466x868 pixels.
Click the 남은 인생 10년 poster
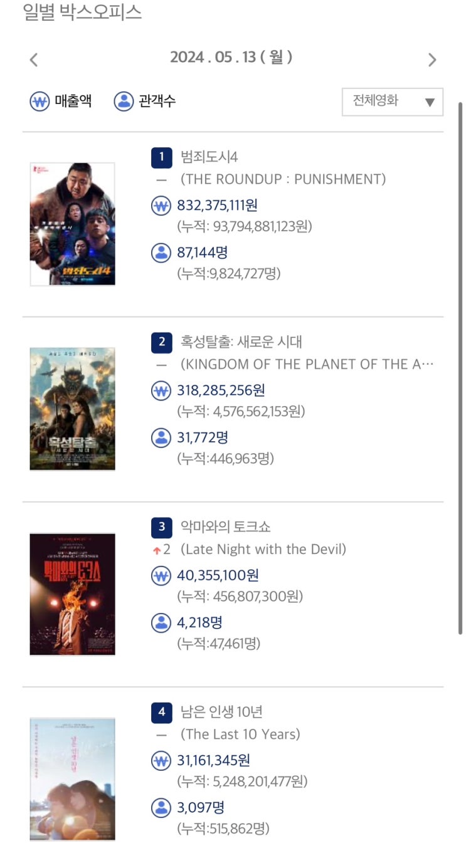point(73,779)
